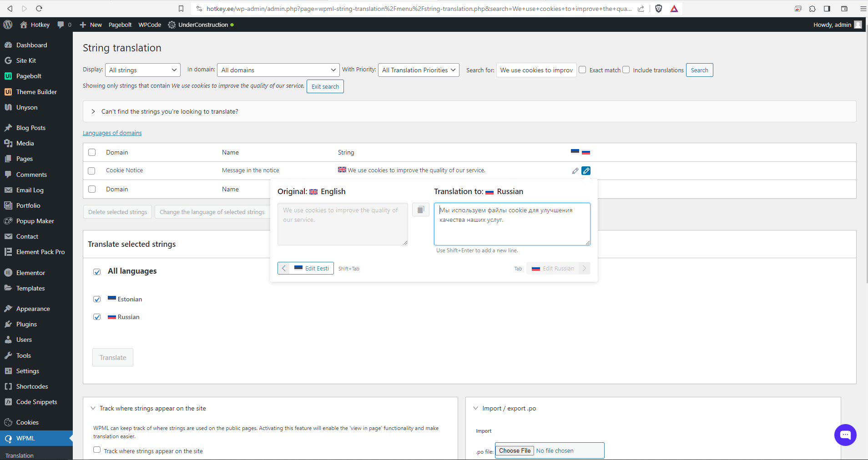Open WPCode in admin bar
This screenshot has width=868, height=460.
[x=150, y=25]
